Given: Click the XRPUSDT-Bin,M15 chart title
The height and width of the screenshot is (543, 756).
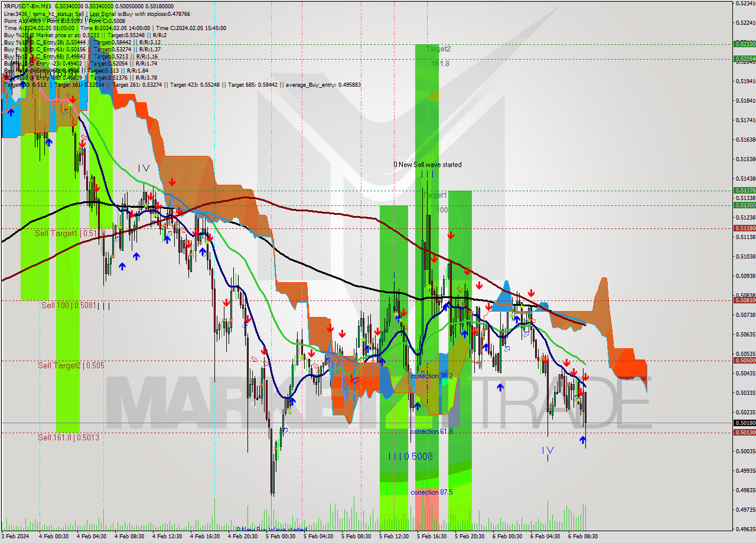Looking at the screenshot, I should [x=27, y=6].
